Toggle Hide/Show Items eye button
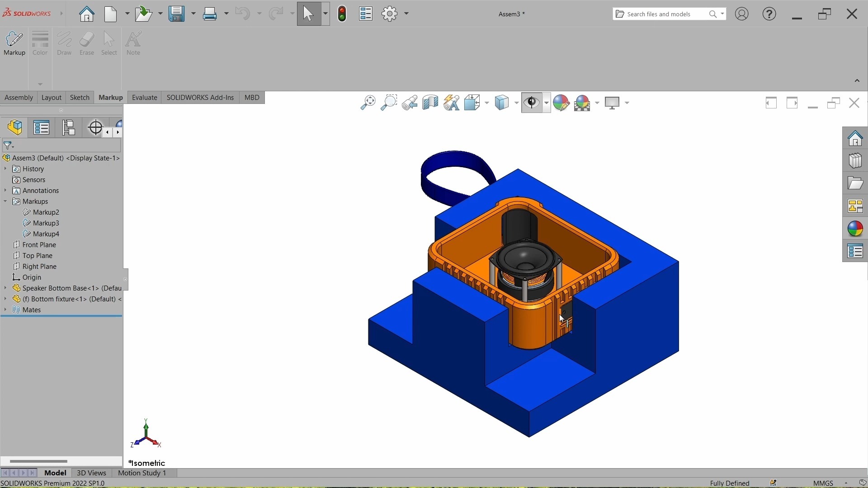This screenshot has width=868, height=488. 532,103
